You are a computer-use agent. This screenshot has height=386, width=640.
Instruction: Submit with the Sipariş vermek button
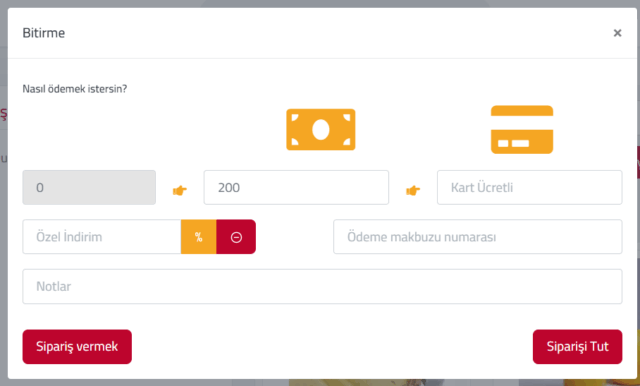[77, 346]
